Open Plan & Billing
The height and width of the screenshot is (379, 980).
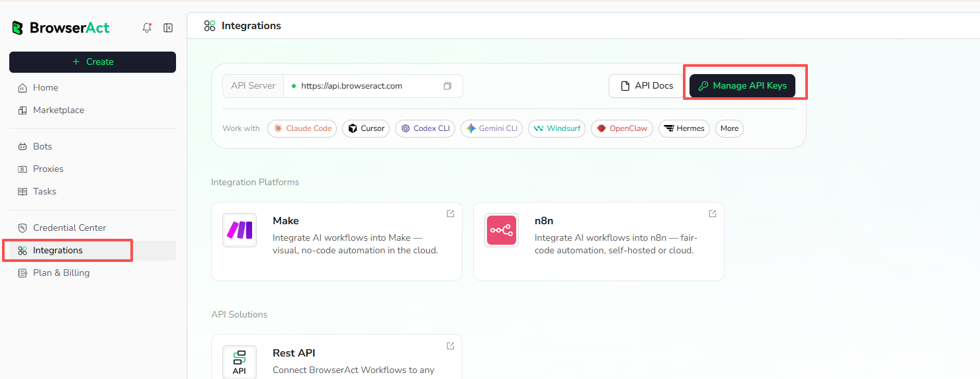[93, 273]
